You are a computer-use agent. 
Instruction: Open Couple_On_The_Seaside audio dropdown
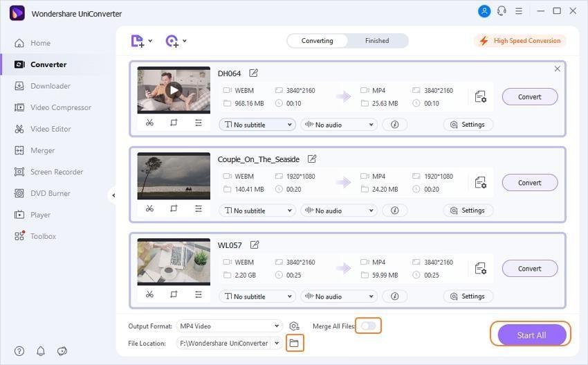coord(339,211)
